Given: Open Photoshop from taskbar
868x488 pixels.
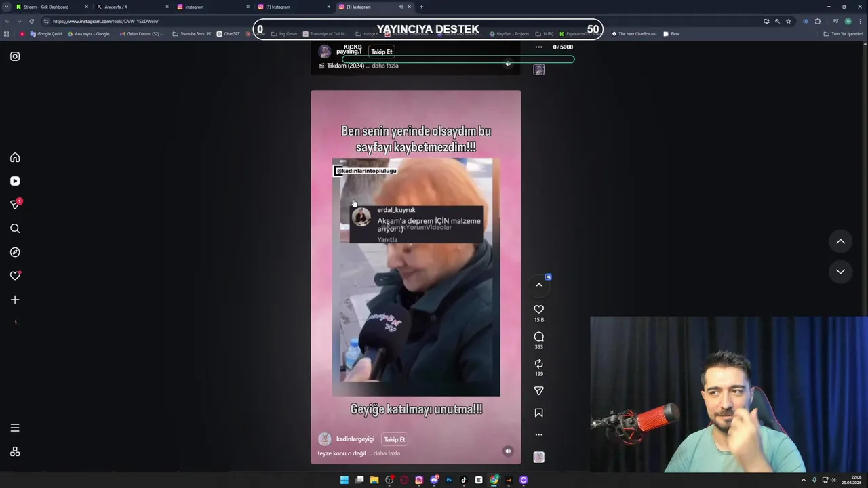Looking at the screenshot, I should point(449,480).
